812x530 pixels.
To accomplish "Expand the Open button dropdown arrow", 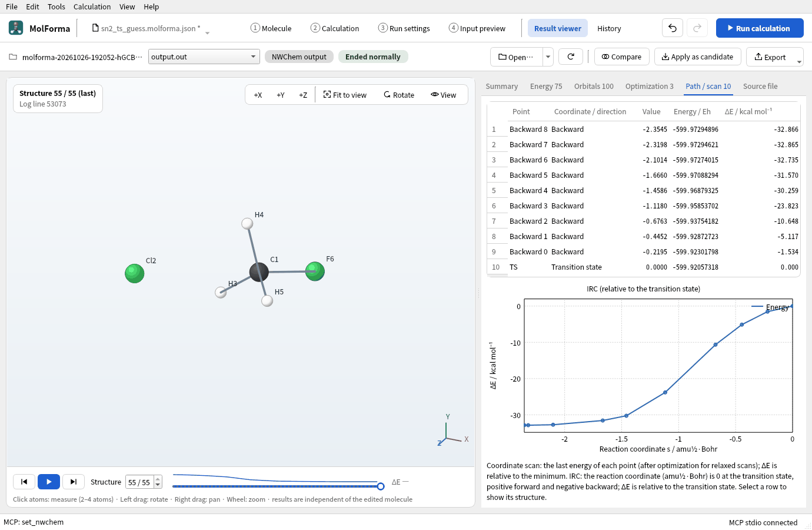I will click(548, 57).
